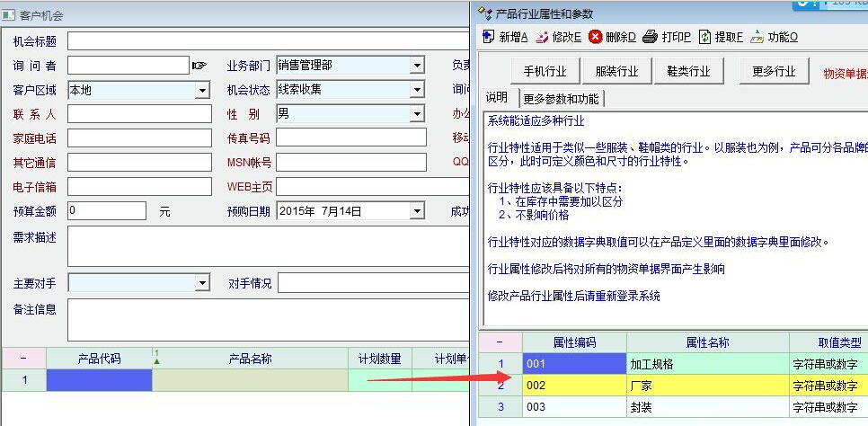Image resolution: width=868 pixels, height=426 pixels.
Task: Open the 性别 gender dropdown
Action: tap(417, 114)
